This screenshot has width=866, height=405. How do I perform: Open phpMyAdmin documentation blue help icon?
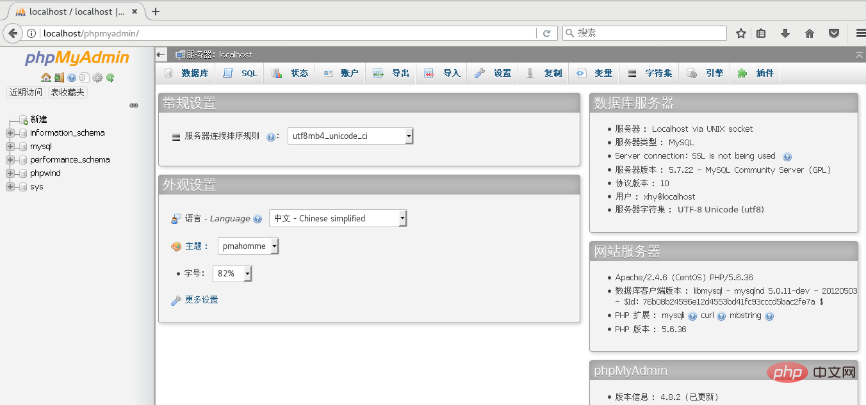(72, 77)
